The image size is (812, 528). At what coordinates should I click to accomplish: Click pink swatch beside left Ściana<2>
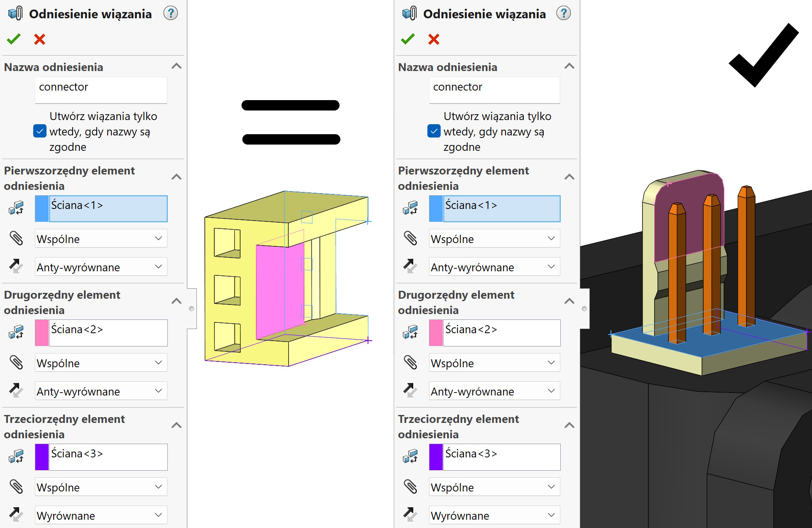[42, 333]
